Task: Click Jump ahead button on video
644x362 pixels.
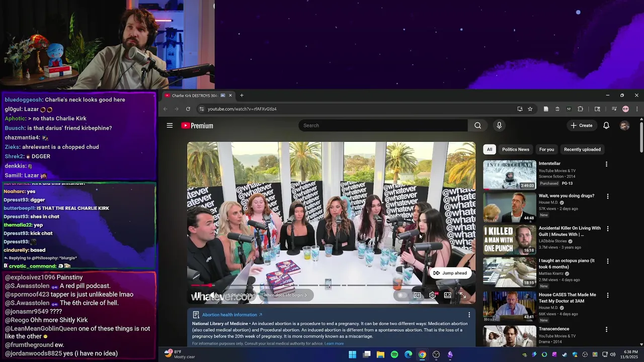Action: click(450, 273)
